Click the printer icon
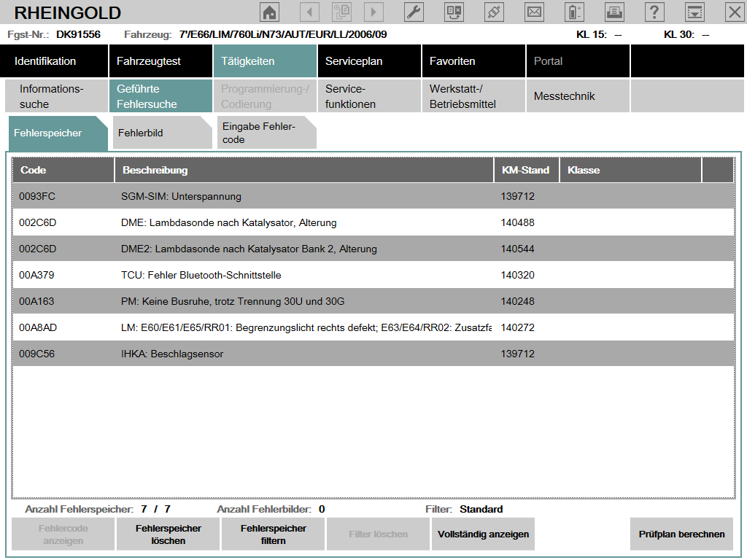747x560 pixels. [x=614, y=12]
